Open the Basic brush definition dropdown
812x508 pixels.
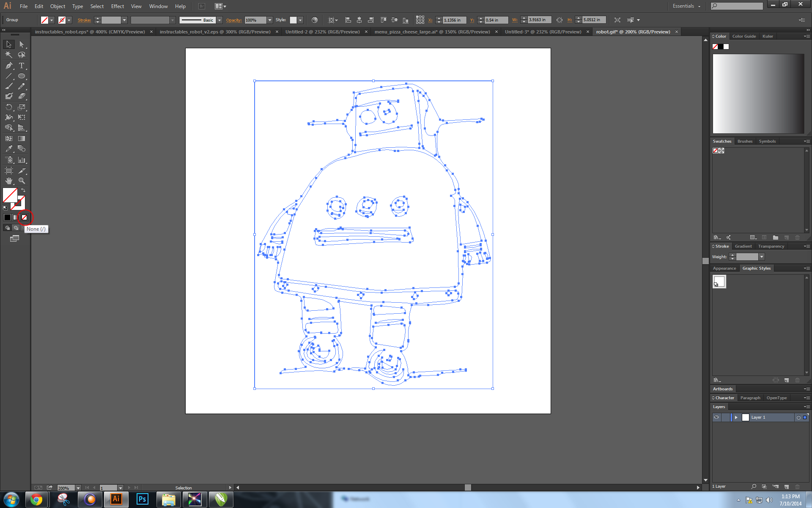pos(219,20)
